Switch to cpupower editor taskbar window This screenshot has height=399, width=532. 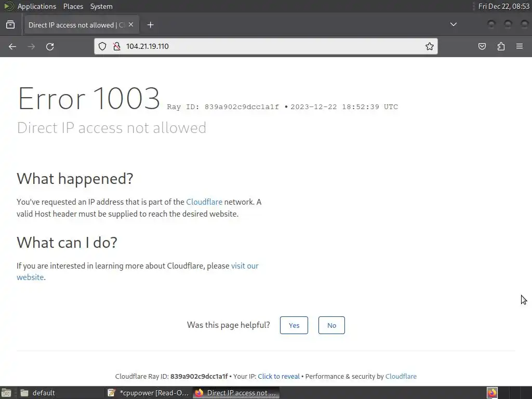(148, 393)
